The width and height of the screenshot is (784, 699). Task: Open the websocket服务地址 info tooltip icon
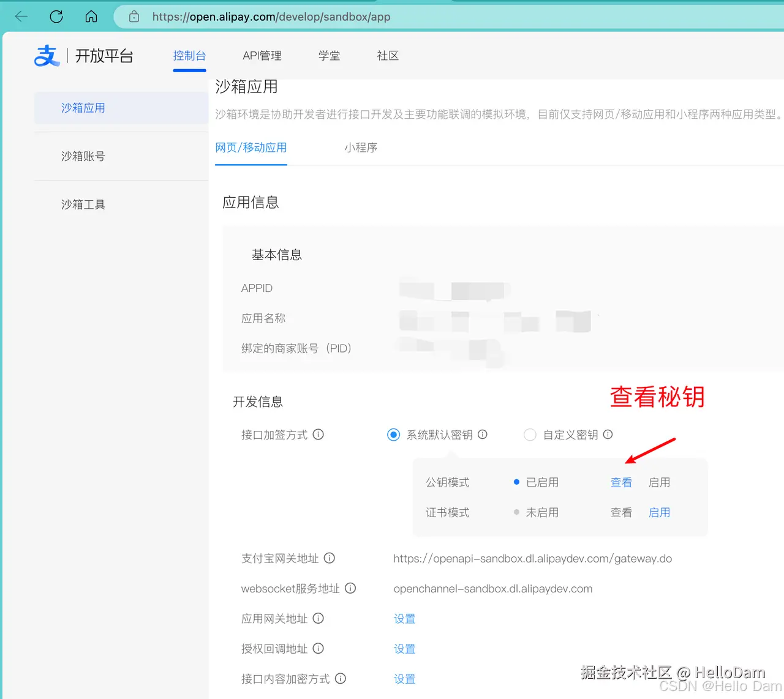pos(350,588)
